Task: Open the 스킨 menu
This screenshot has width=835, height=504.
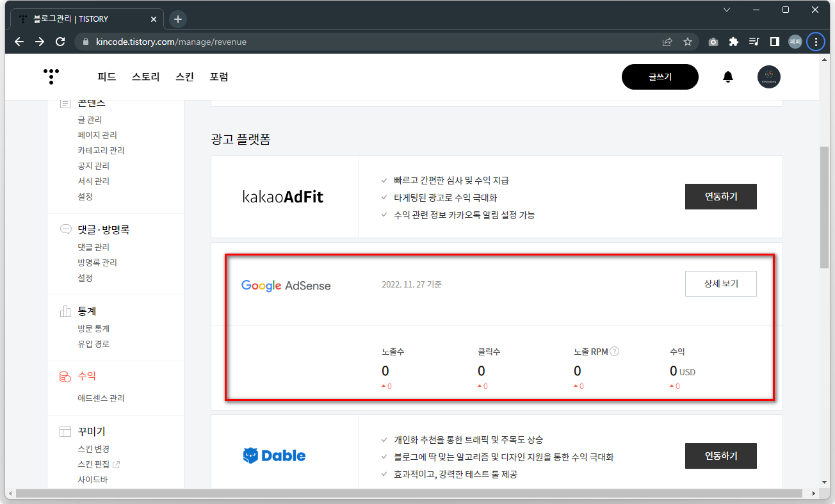Action: coord(184,77)
